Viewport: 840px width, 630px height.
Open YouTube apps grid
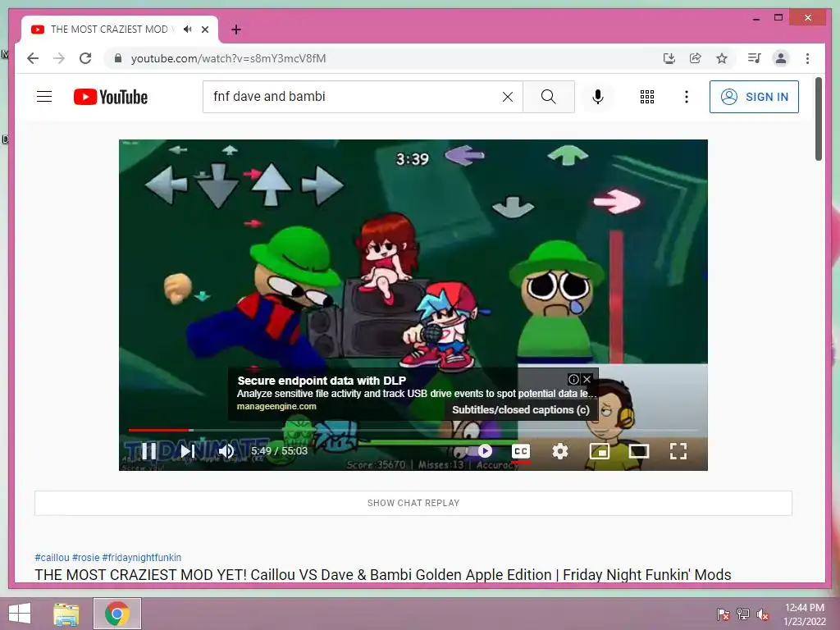tap(647, 97)
